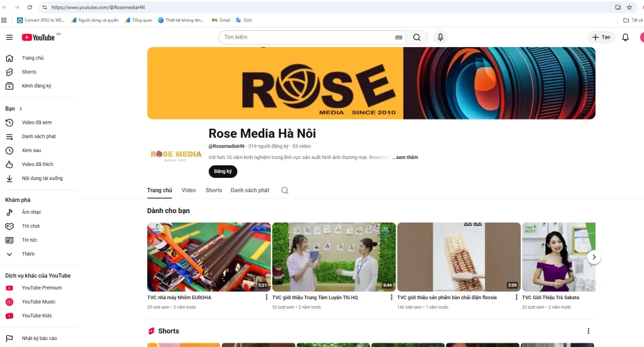This screenshot has height=347, width=644.
Task: Open YouTube Kids icon
Action: pos(9,316)
